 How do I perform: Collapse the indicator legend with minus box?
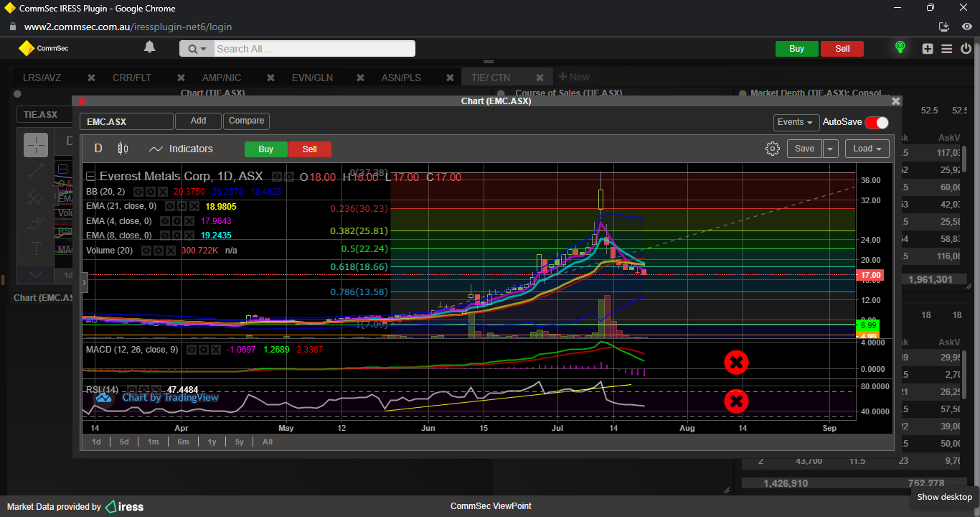(90, 177)
